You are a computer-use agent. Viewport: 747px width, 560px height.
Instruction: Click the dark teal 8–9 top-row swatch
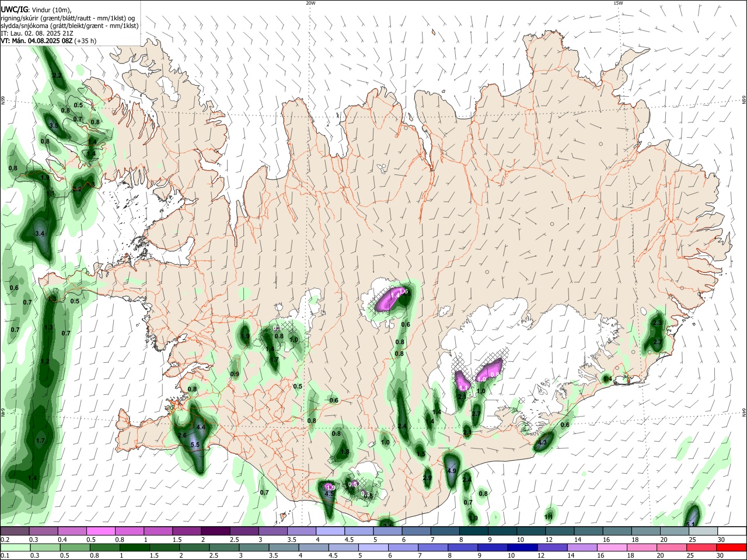coord(473,531)
